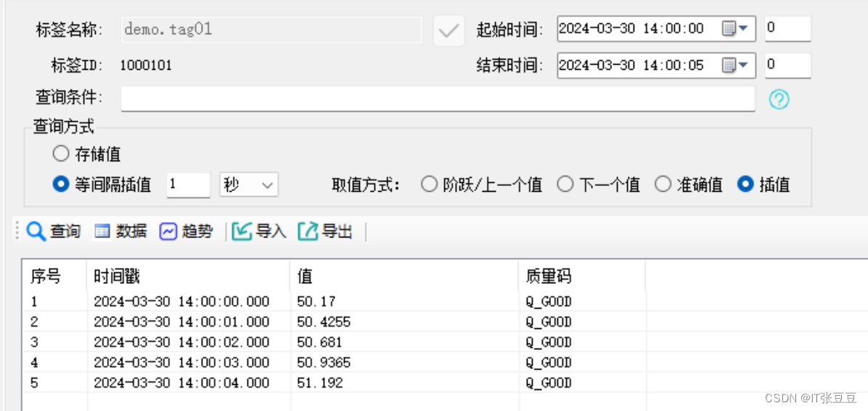Screen dimensions: 868x411
Task: Click the 序号 column header
Action: (54, 277)
